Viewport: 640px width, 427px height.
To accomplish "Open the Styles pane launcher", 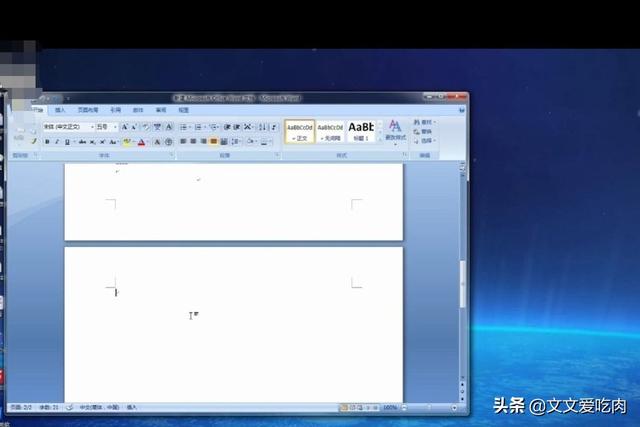I will [x=404, y=155].
